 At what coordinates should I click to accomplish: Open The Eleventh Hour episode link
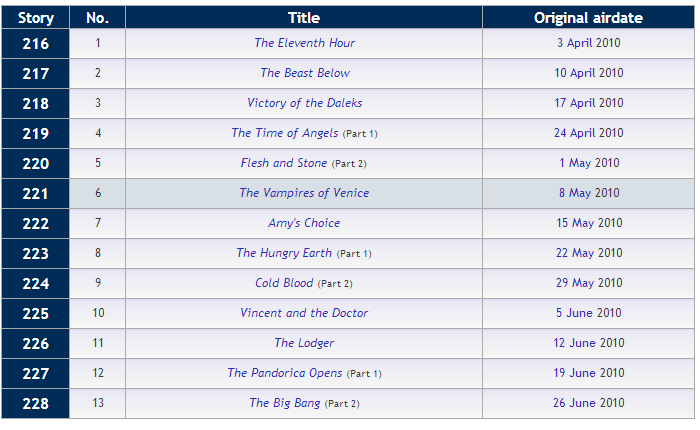pos(304,43)
